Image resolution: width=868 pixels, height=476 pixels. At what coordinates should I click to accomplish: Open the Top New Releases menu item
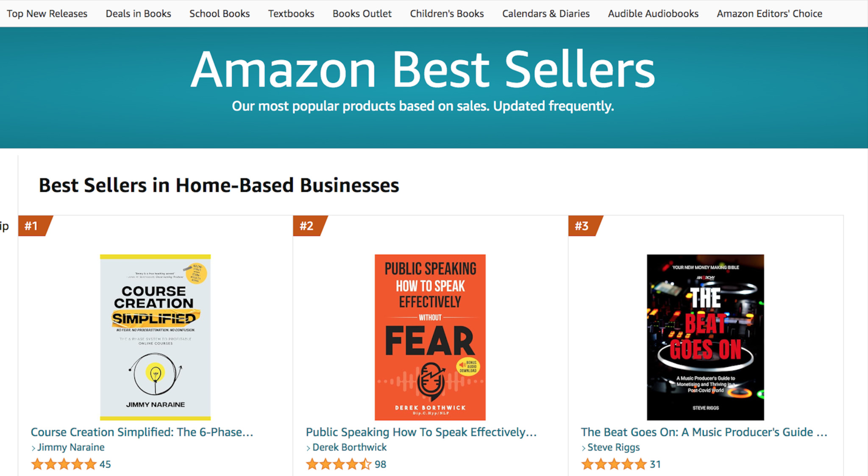[47, 14]
